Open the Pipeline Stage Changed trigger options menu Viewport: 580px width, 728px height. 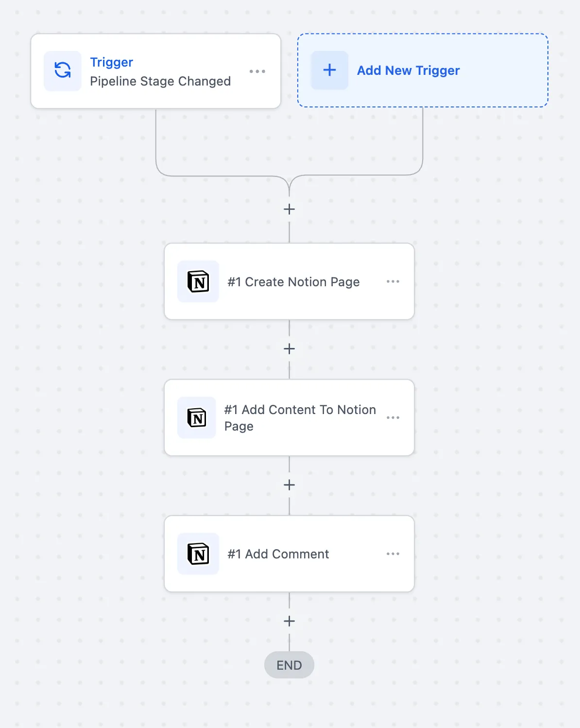click(257, 71)
